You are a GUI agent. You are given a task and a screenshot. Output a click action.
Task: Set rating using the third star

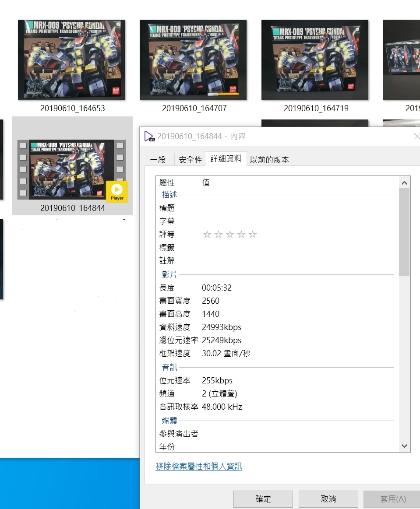(x=230, y=235)
